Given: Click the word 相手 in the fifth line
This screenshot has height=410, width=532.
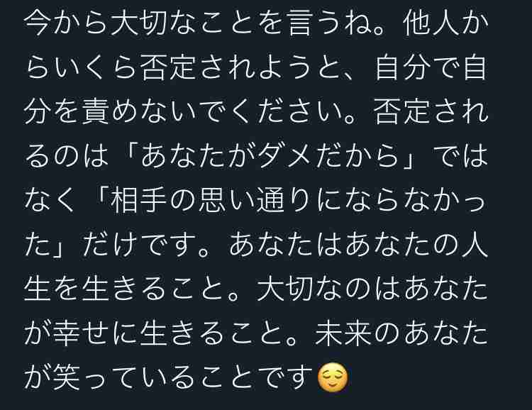Looking at the screenshot, I should point(139,201).
